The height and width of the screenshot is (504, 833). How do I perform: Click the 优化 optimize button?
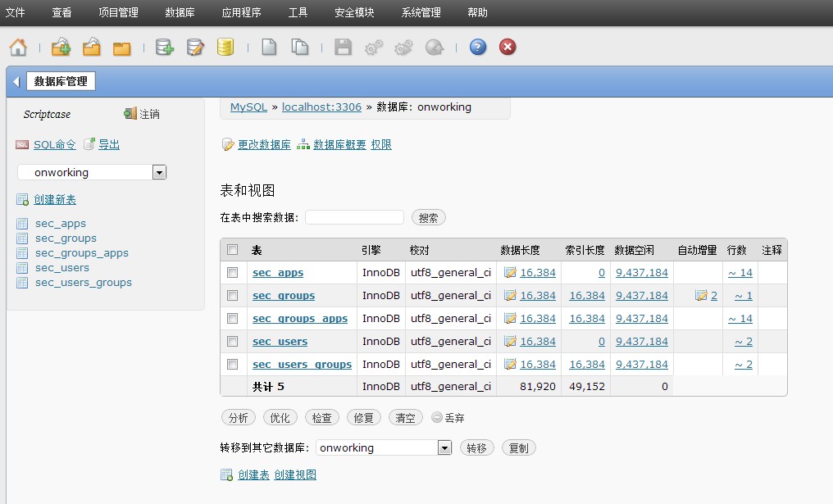(x=280, y=418)
